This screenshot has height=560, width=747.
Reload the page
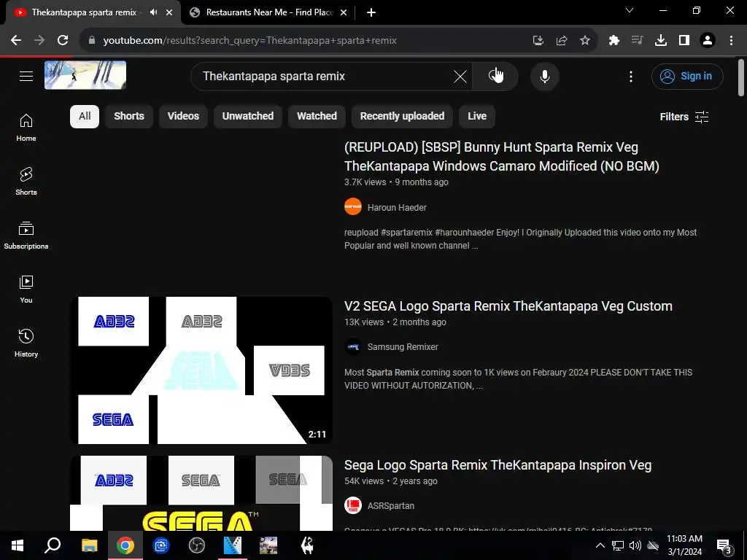(63, 41)
